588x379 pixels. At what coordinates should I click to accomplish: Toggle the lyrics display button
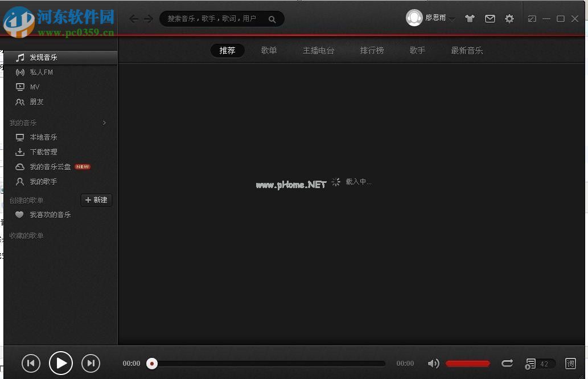[570, 364]
